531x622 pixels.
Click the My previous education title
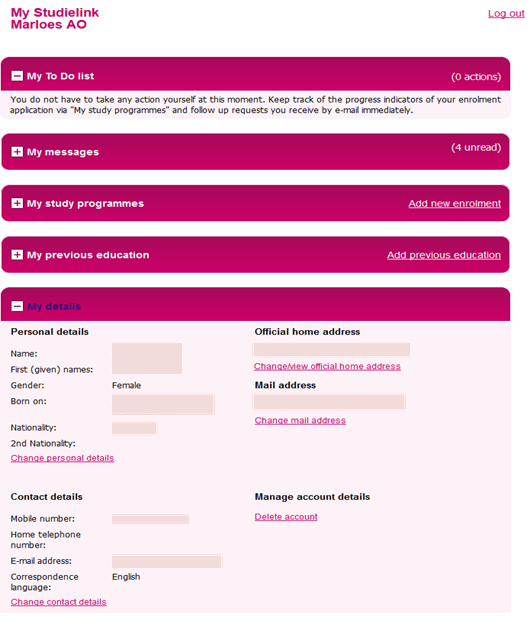[88, 255]
